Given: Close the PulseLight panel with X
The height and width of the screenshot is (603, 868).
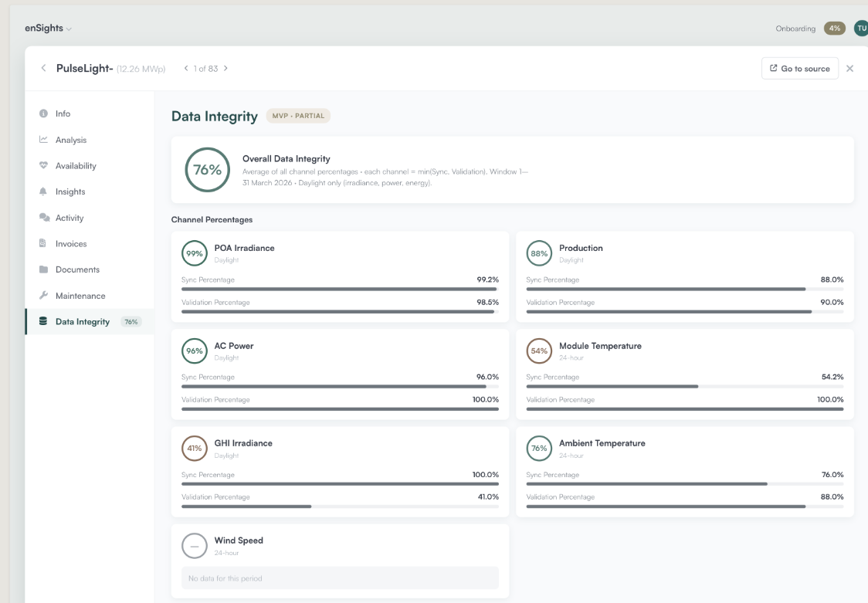Looking at the screenshot, I should point(849,68).
